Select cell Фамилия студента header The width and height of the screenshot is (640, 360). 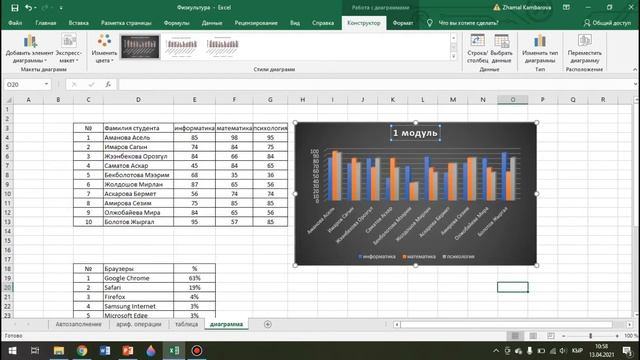(x=138, y=128)
